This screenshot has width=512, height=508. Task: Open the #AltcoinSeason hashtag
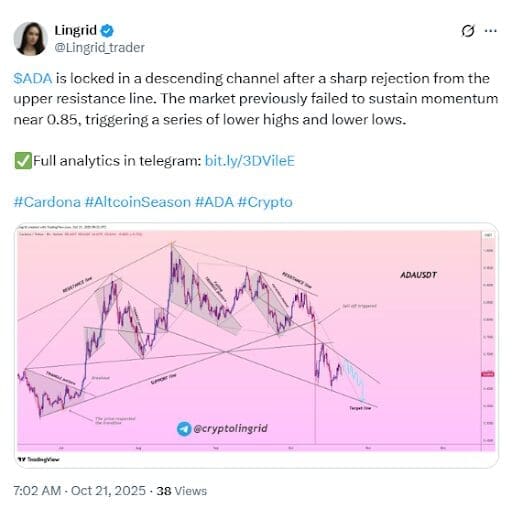138,202
